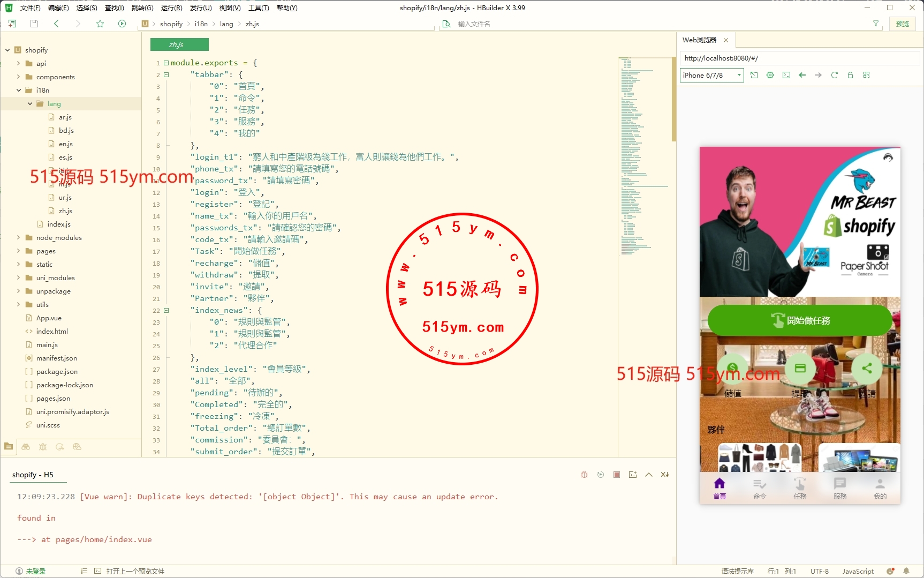
Task: Open the iPhone 6/7/8 device dropdown
Action: [711, 75]
